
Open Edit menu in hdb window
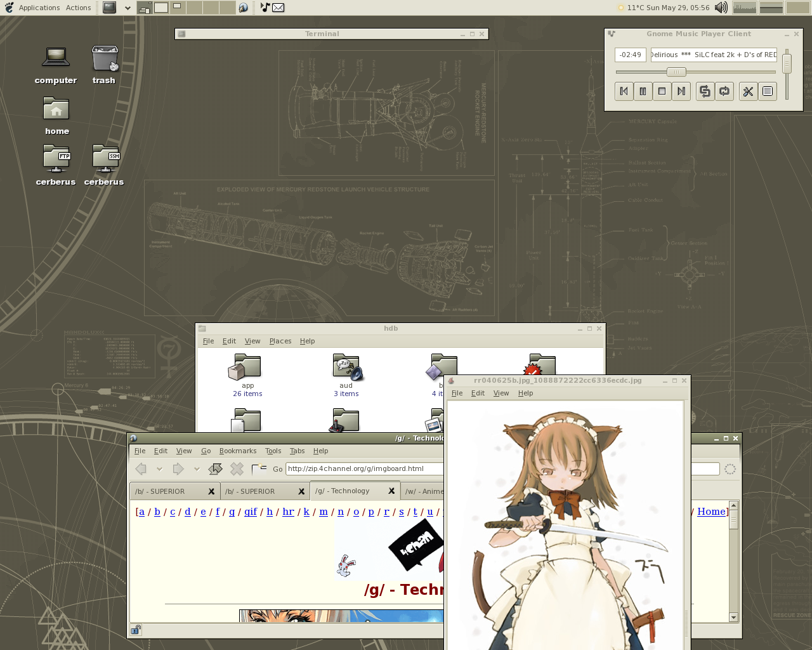point(229,341)
